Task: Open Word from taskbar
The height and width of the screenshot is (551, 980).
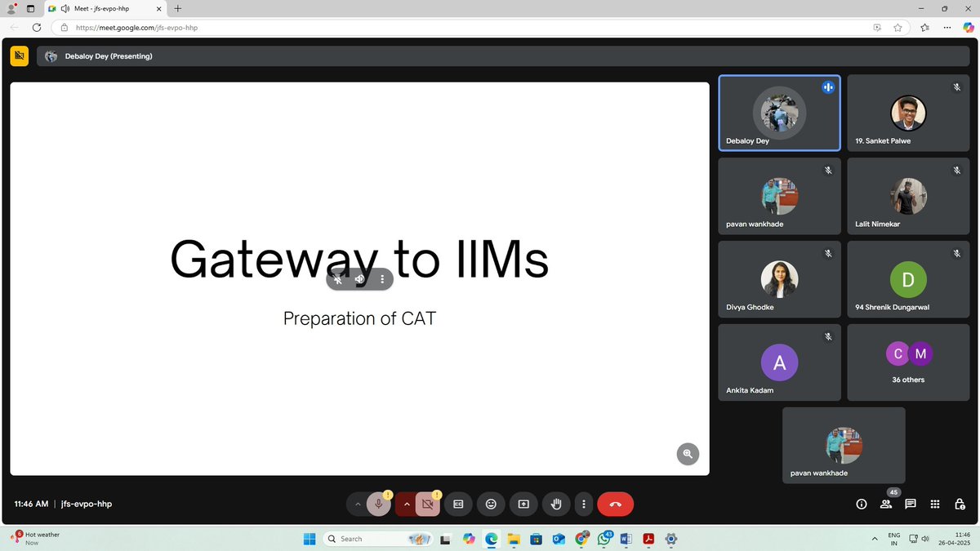Action: 626,539
